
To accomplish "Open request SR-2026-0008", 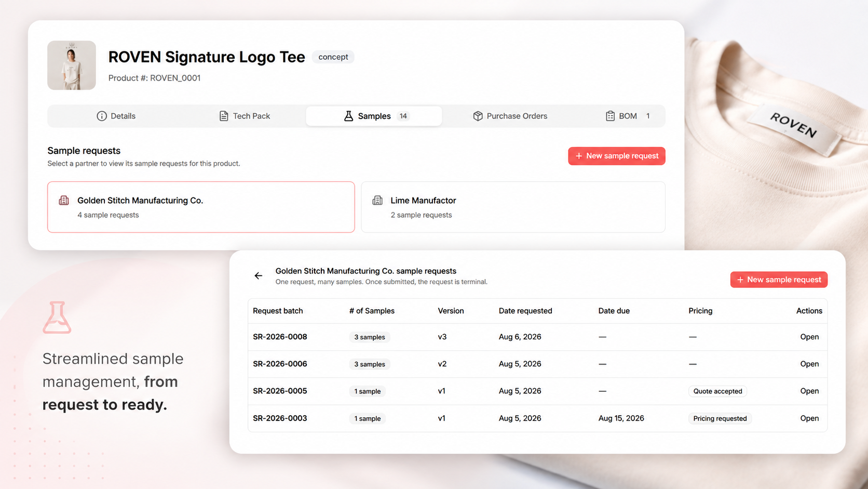I will pyautogui.click(x=809, y=337).
